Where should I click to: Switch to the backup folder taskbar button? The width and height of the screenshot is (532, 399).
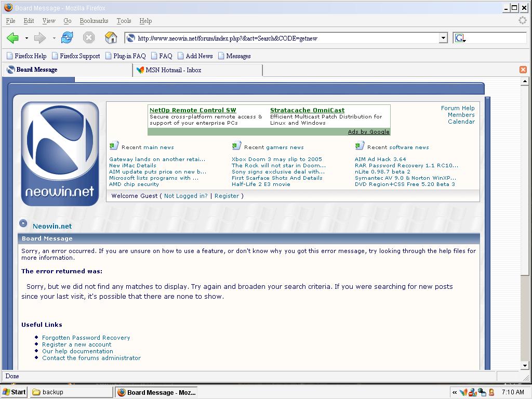71,392
